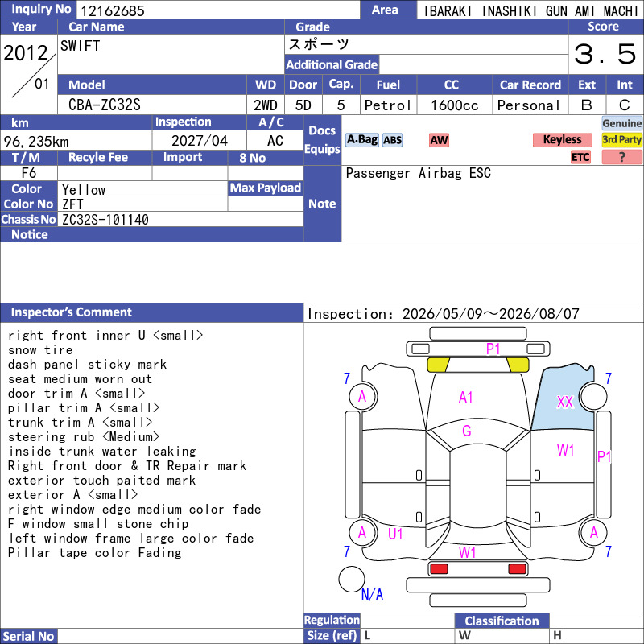Click the red AW alloy wheel badge

pyautogui.click(x=439, y=140)
